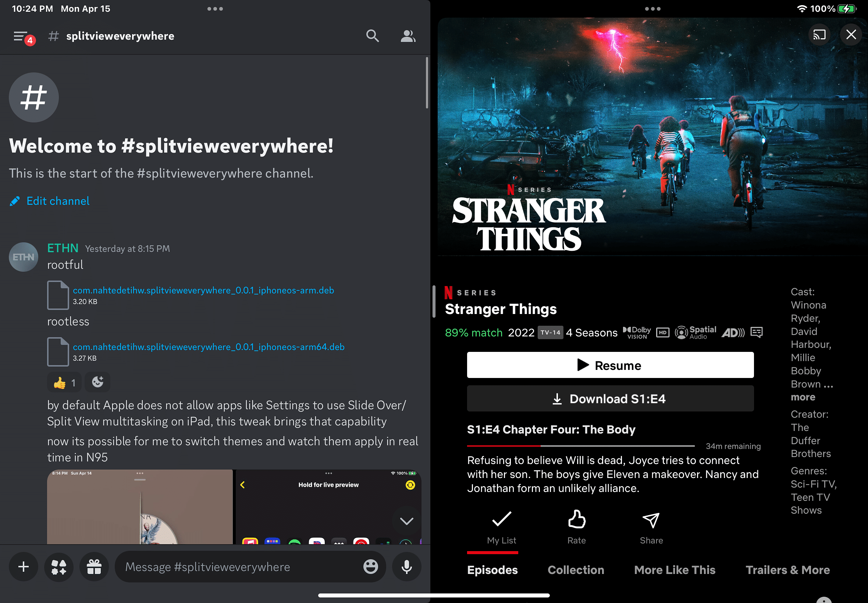This screenshot has height=603, width=868.
Task: Tap the 10:24 PM clock
Action: click(32, 9)
